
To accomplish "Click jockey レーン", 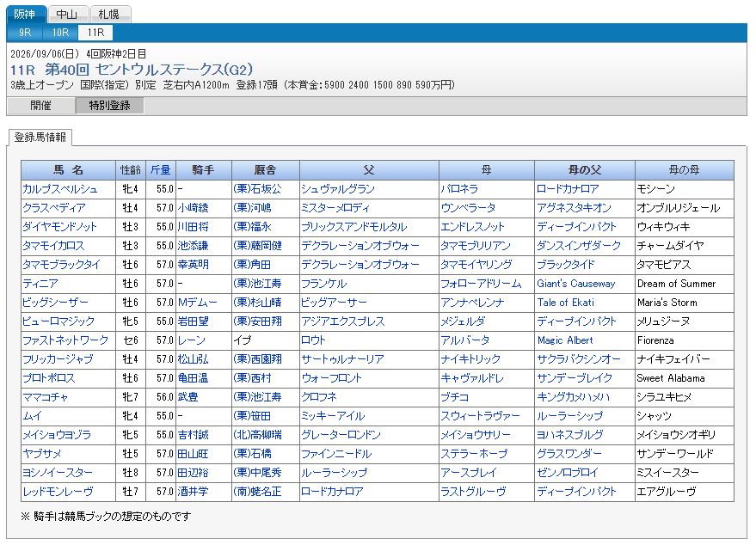I will (192, 340).
